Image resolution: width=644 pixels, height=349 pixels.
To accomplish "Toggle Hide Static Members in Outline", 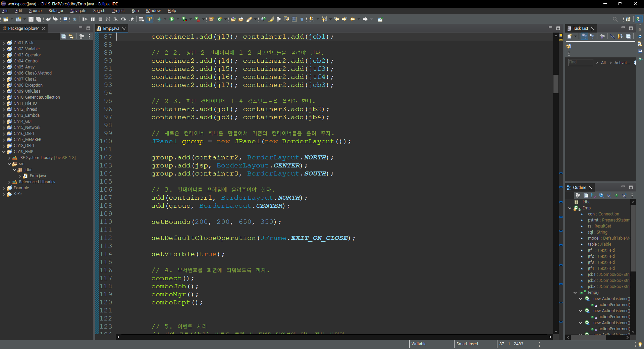I will [x=609, y=195].
